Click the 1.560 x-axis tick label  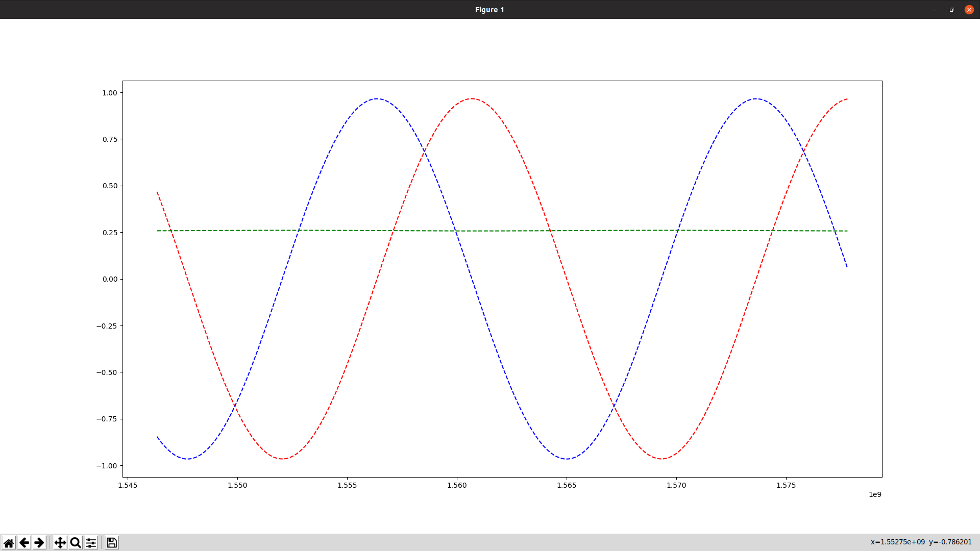click(x=457, y=485)
